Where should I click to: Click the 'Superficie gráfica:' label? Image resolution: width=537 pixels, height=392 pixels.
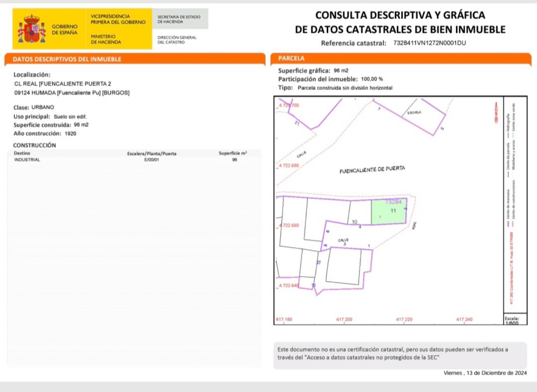(x=304, y=71)
